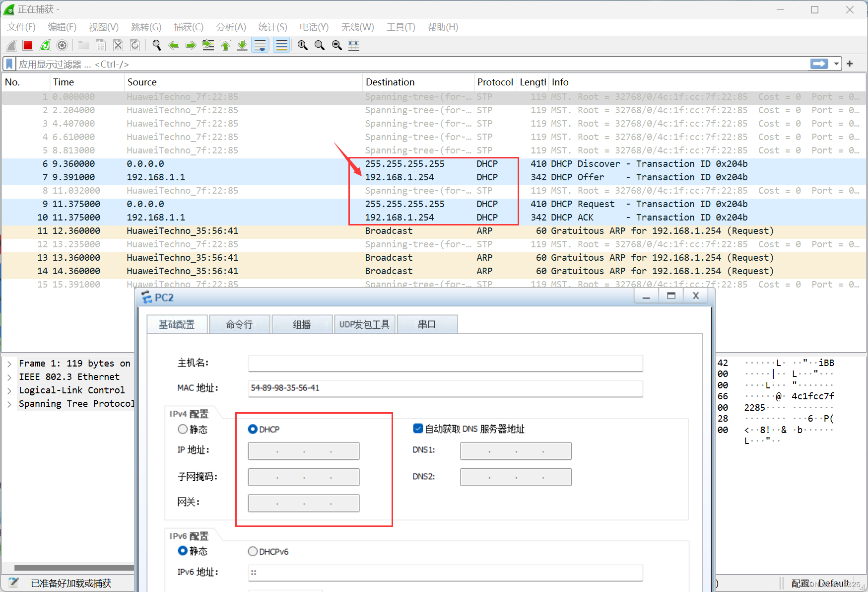The width and height of the screenshot is (868, 592).
Task: Restart the current capture
Action: [x=45, y=45]
